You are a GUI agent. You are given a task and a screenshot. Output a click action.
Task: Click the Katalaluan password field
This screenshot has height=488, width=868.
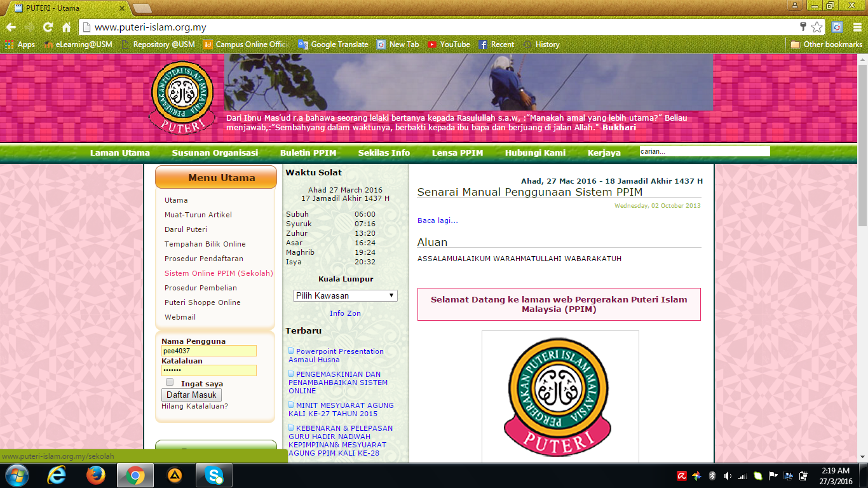[209, 370]
